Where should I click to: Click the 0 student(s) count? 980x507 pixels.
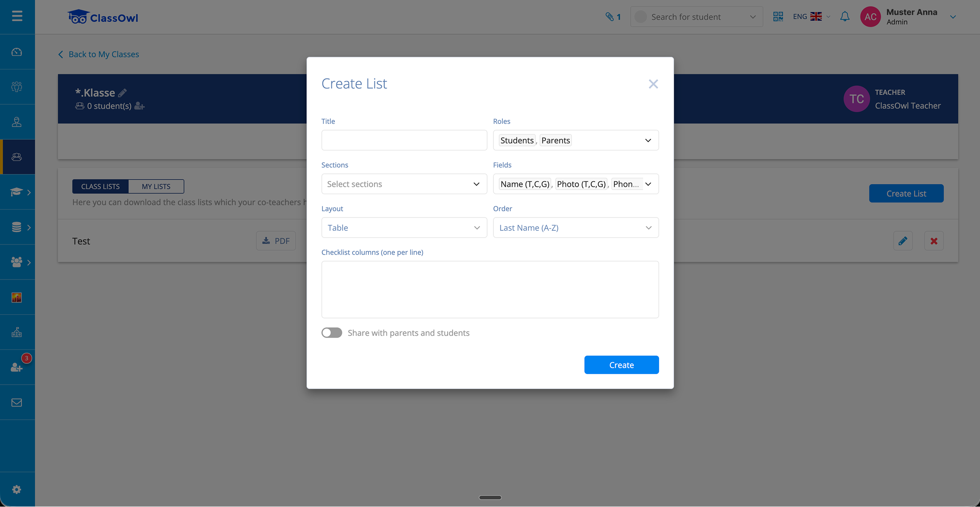(x=109, y=106)
